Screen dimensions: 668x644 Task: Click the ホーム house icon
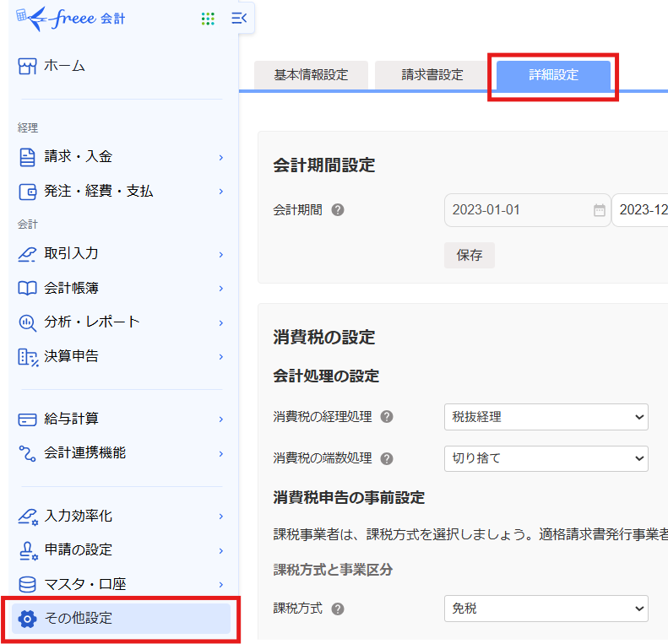(28, 66)
